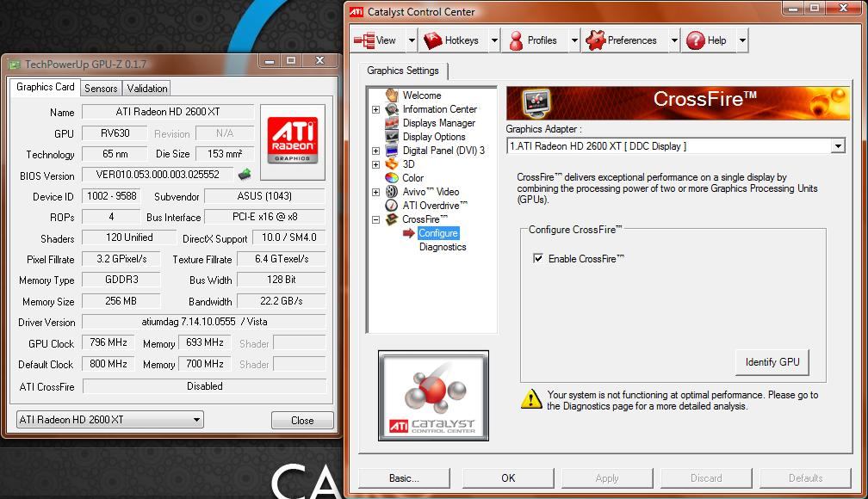
Task: Click the Displays Manager icon
Action: (x=392, y=123)
